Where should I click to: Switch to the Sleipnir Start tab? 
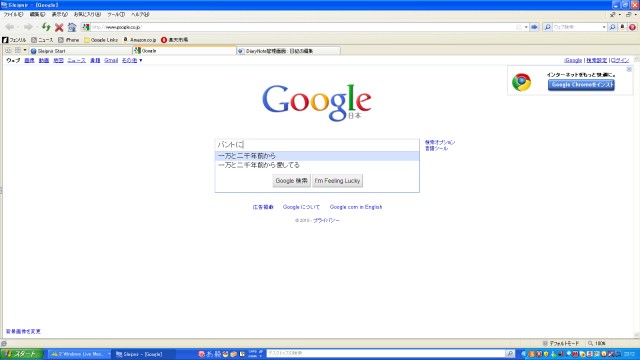click(80, 51)
